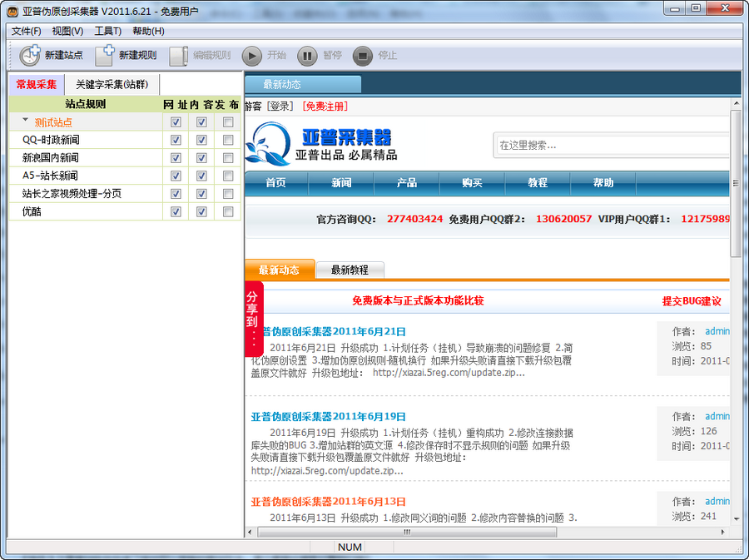Toggle 内容 checkbox for QQ-时政新闻
The width and height of the screenshot is (749, 560).
click(x=201, y=140)
